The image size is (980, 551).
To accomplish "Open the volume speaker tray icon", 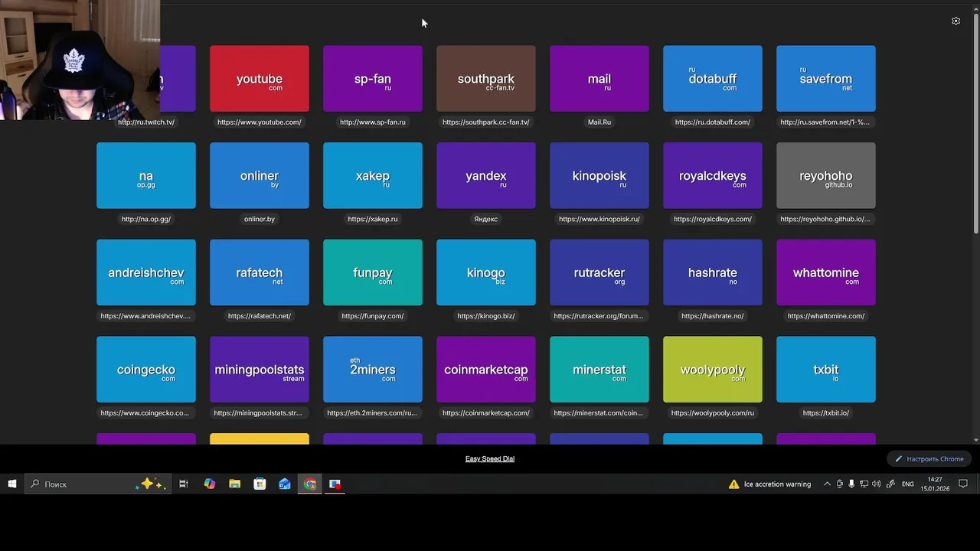I will pyautogui.click(x=877, y=484).
